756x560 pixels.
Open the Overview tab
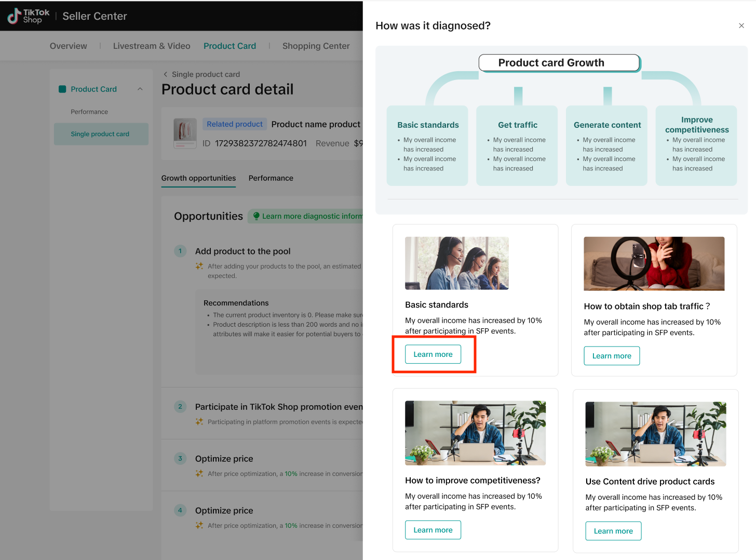click(x=68, y=46)
